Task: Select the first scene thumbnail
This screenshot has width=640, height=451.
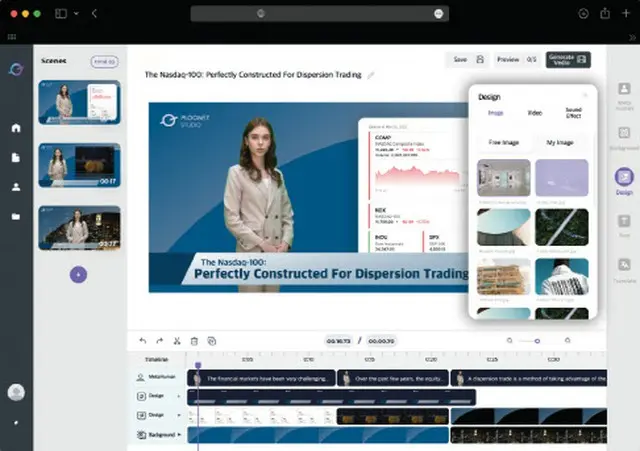Action: tap(80, 102)
